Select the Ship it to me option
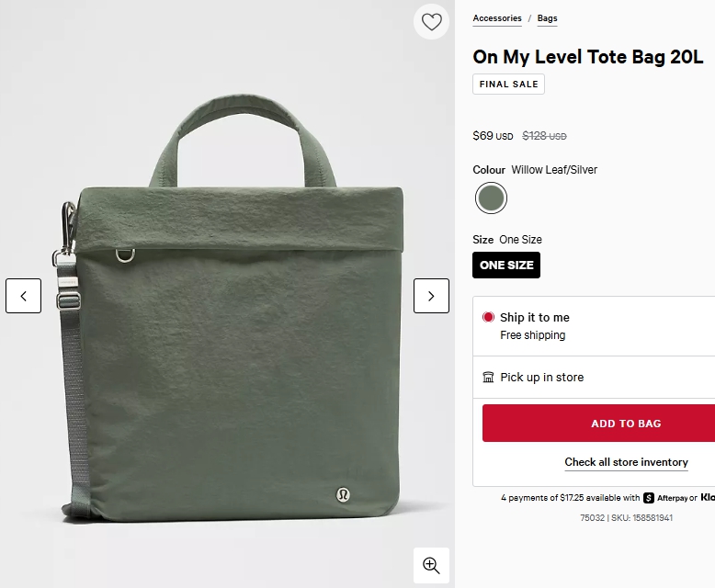This screenshot has width=715, height=588. (489, 317)
